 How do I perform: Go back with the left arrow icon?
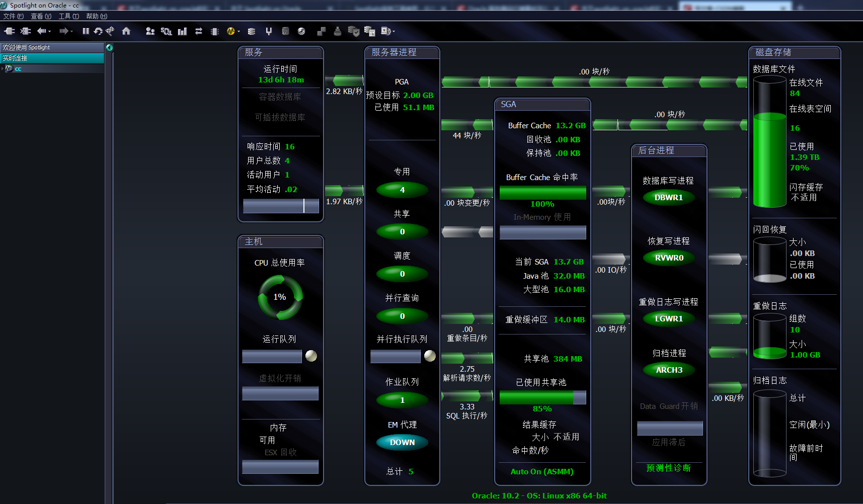point(42,31)
